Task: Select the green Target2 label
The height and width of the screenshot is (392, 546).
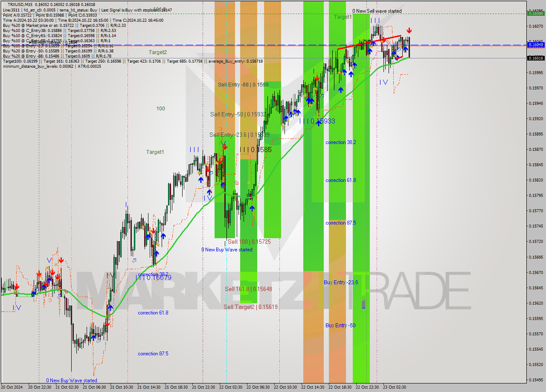Action: point(158,52)
